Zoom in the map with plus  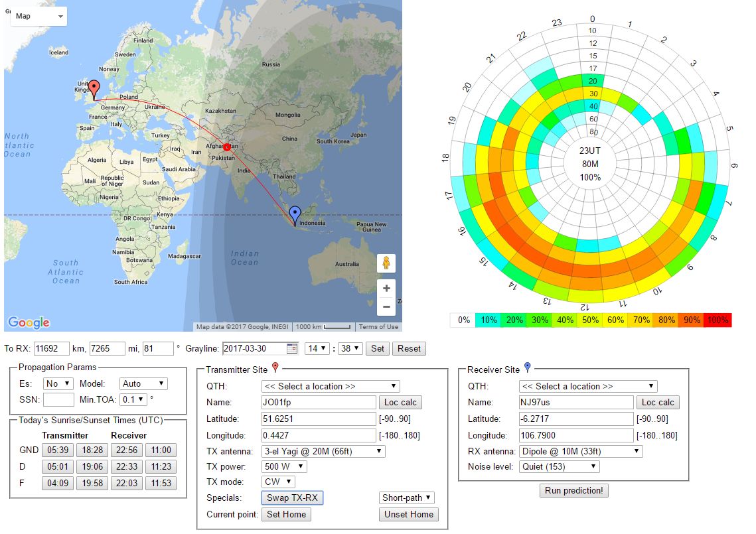coord(386,289)
